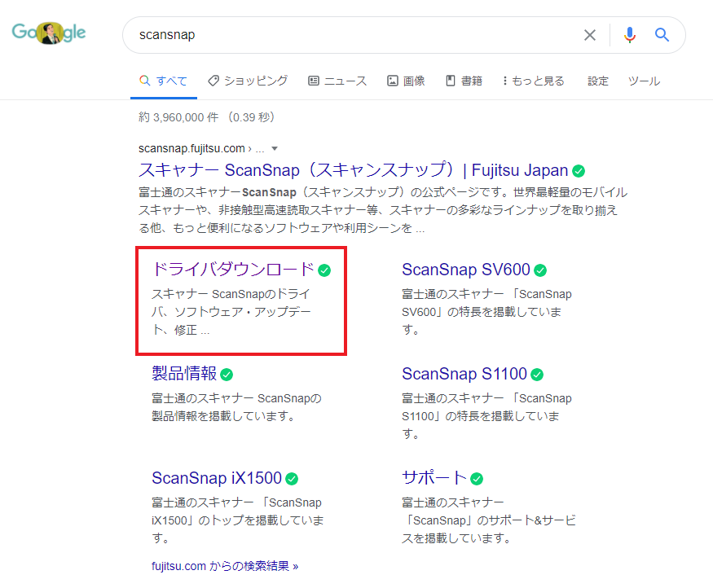Open the 画像 tab
Viewport: 713px width, 588px height.
coord(406,81)
